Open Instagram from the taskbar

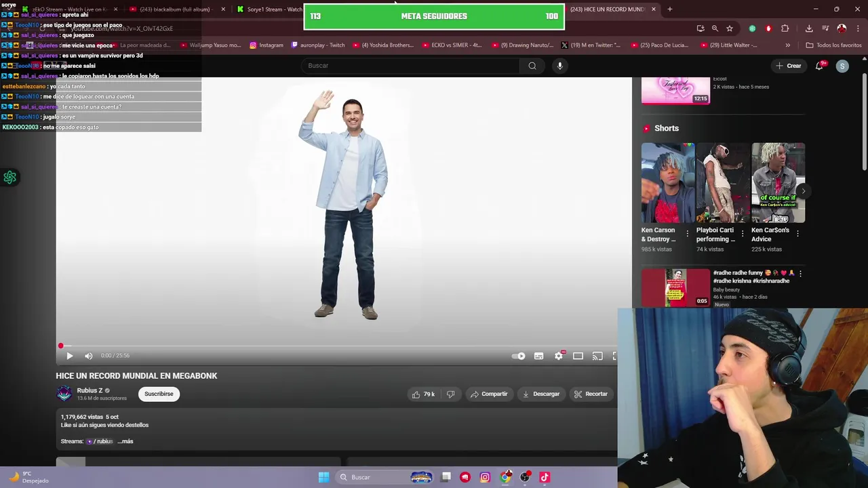485,477
